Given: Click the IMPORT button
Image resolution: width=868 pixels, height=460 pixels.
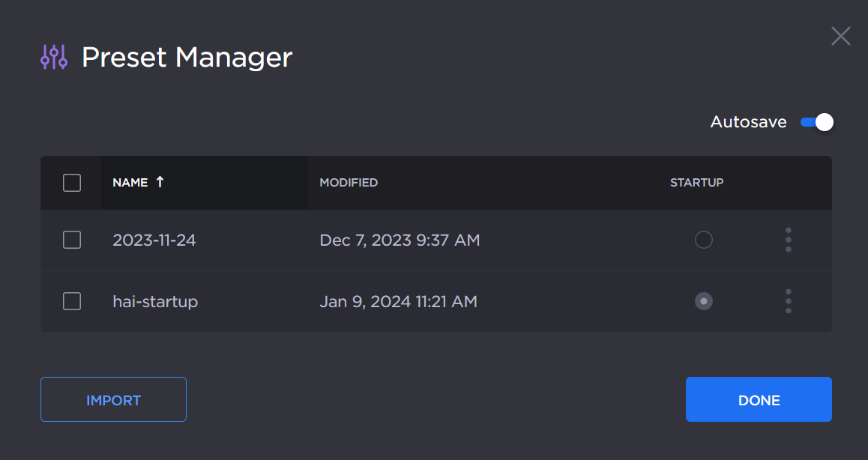Looking at the screenshot, I should tap(113, 400).
